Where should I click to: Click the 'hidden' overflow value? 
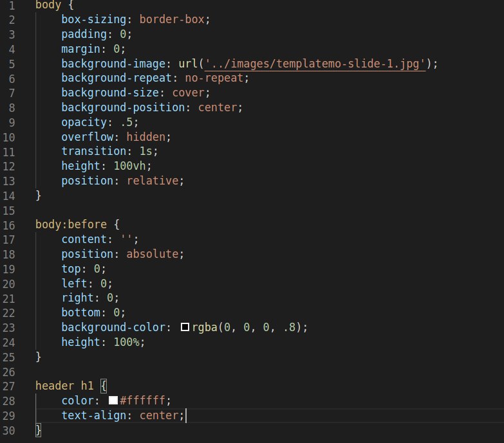pyautogui.click(x=145, y=137)
